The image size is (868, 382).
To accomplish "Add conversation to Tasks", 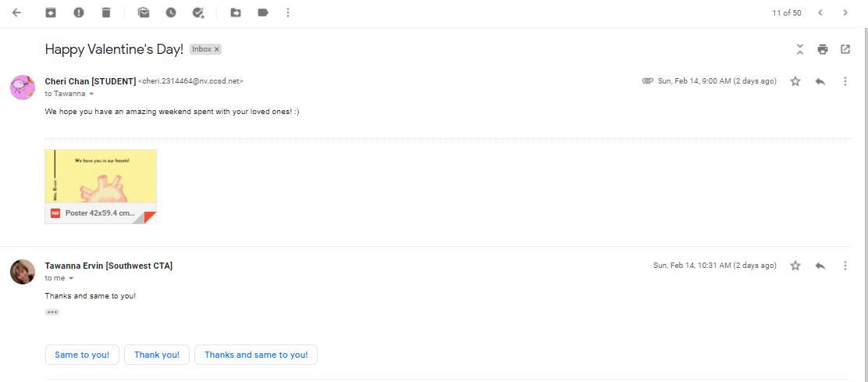I will point(198,12).
